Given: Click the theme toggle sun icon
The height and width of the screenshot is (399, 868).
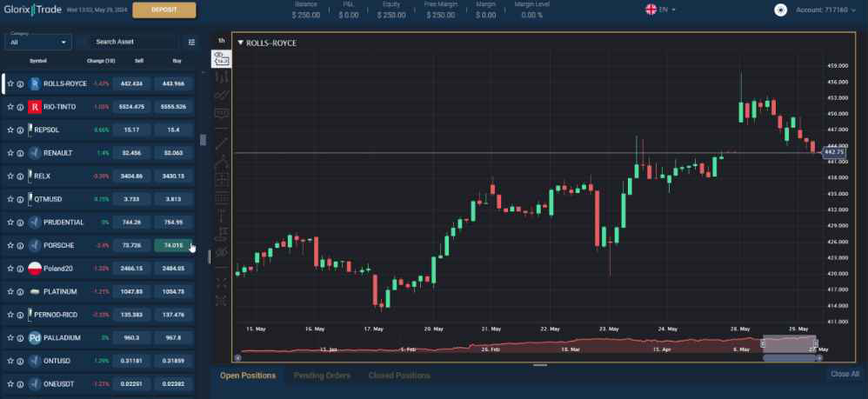Looking at the screenshot, I should (x=780, y=10).
